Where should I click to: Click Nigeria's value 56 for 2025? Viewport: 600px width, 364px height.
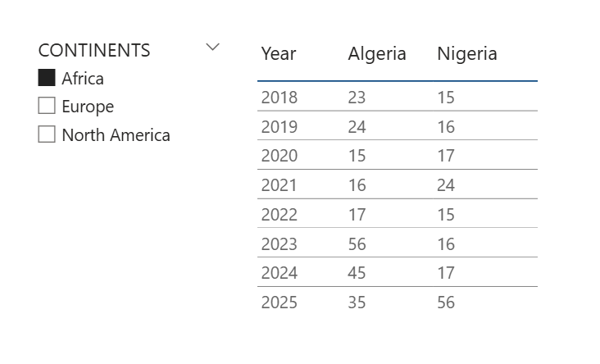coord(446,303)
